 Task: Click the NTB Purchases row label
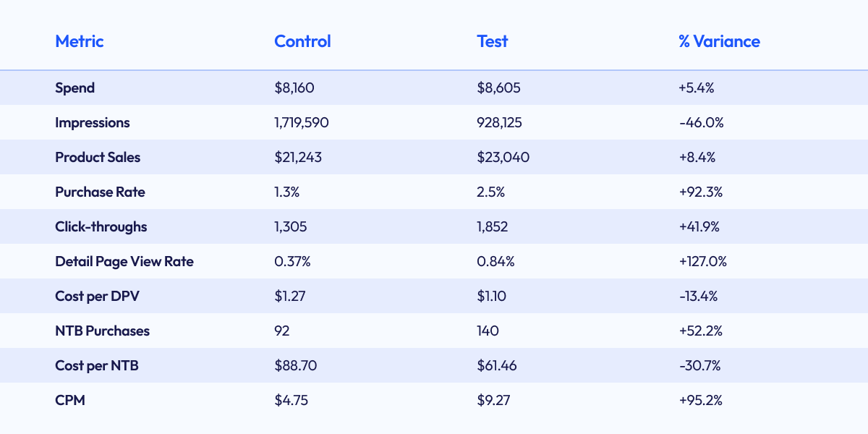coord(103,331)
